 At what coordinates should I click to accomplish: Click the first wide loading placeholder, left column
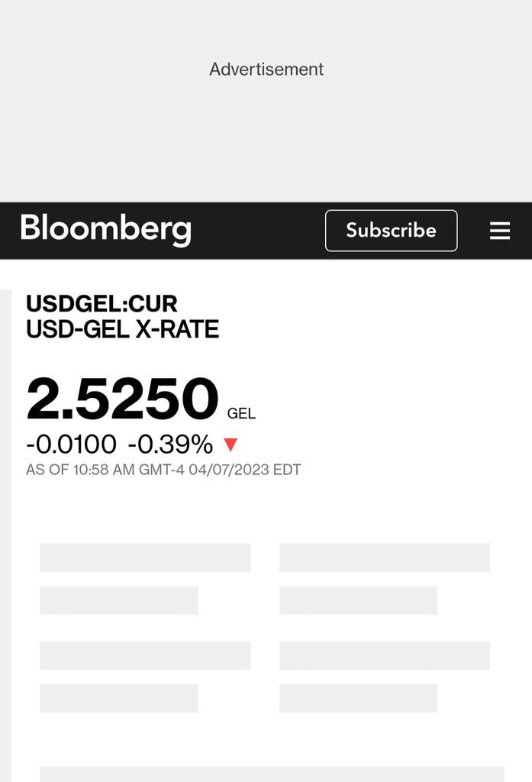145,557
